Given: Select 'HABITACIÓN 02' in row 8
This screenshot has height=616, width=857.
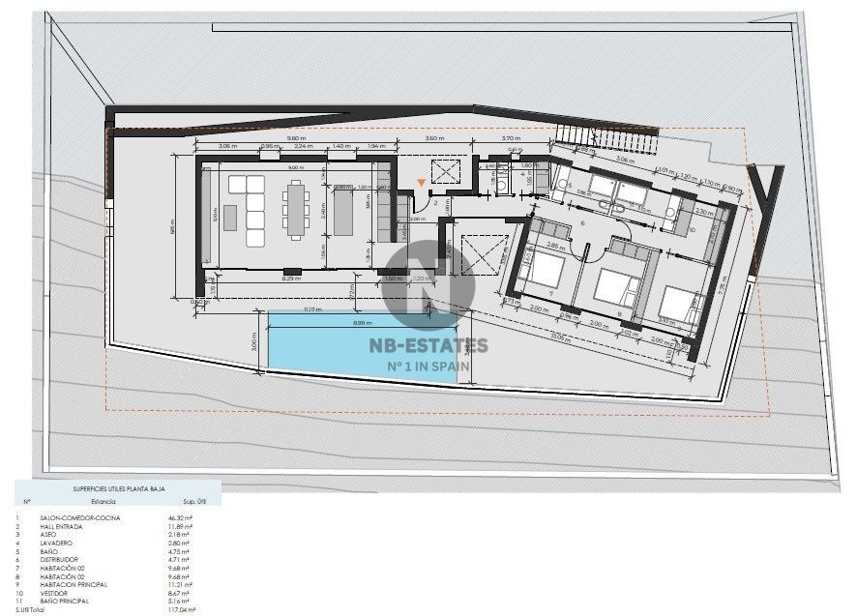Looking at the screenshot, I should (x=62, y=576).
